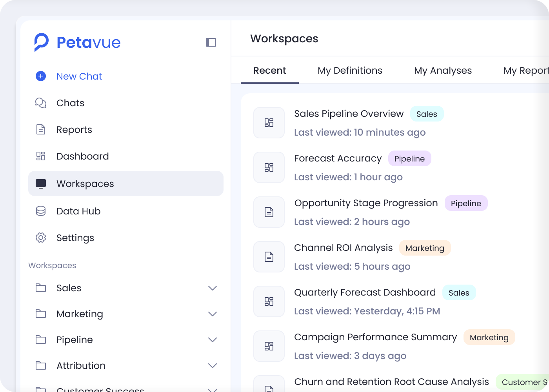Open the Forecast Accuracy workspace entry
This screenshot has height=392, width=549.
pyautogui.click(x=338, y=158)
